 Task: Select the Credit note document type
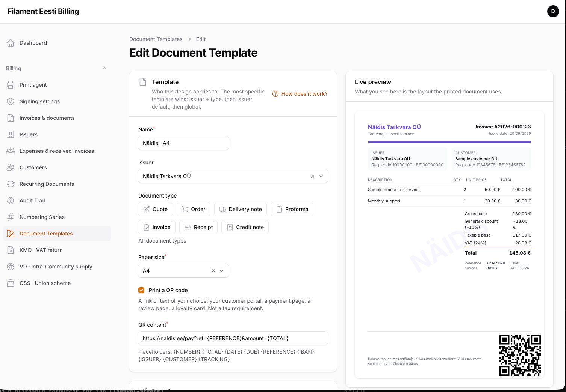click(245, 227)
